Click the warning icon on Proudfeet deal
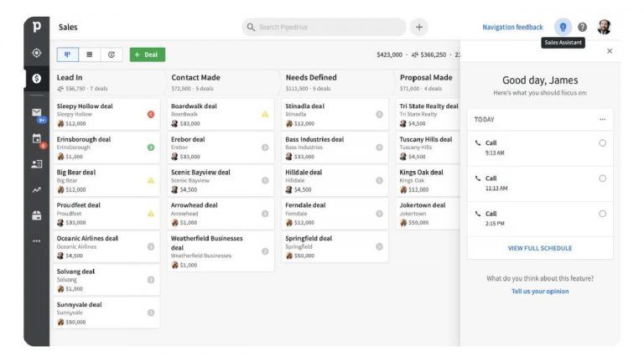The height and width of the screenshot is (362, 644). 151,214
